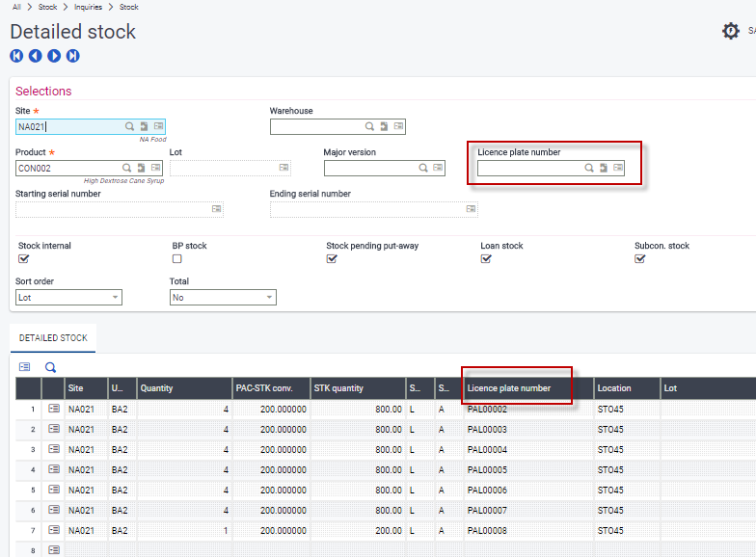Viewport: 756px width, 557px height.
Task: Toggle Stock pending put-away checkbox
Action: click(x=332, y=258)
